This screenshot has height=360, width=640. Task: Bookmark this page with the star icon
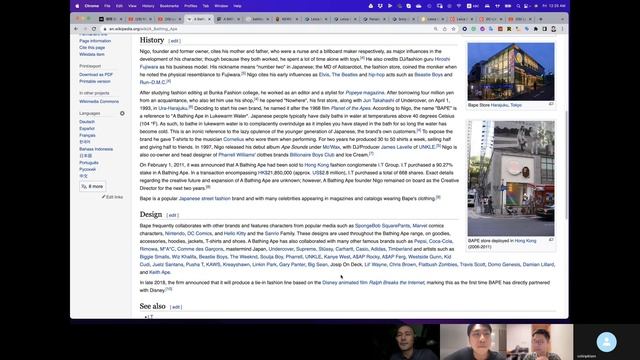(453, 29)
